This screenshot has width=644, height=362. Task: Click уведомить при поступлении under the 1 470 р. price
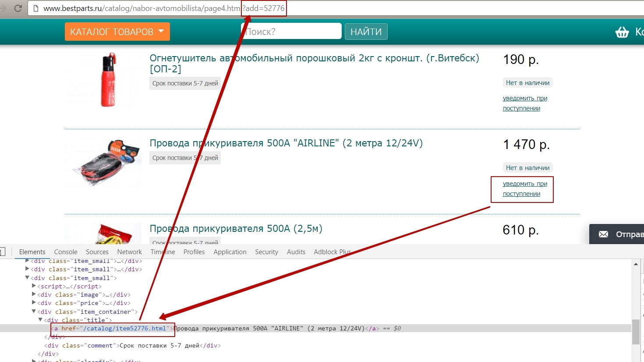pos(525,188)
